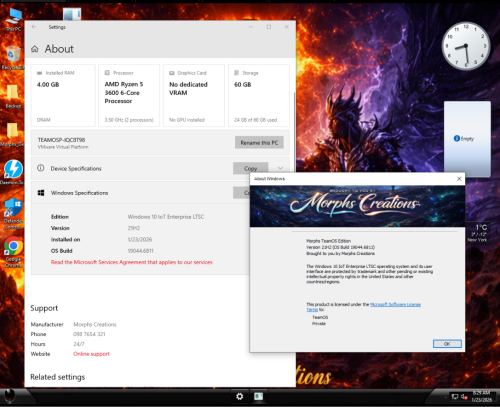Click the Morphs Creations banner image
This screenshot has width=500, height=407.
(x=357, y=206)
